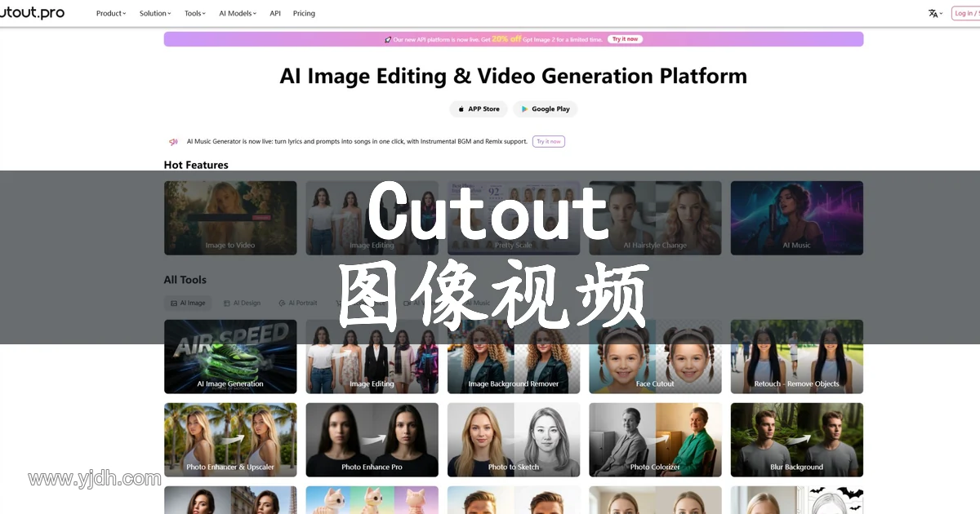Open the Image Editing card under All Tools
980x514 pixels.
click(372, 357)
